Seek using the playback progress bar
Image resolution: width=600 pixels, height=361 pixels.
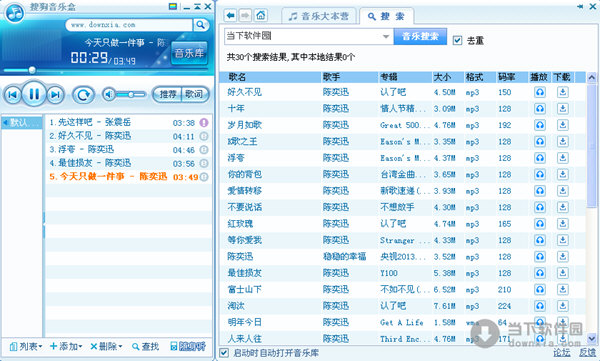[105, 70]
